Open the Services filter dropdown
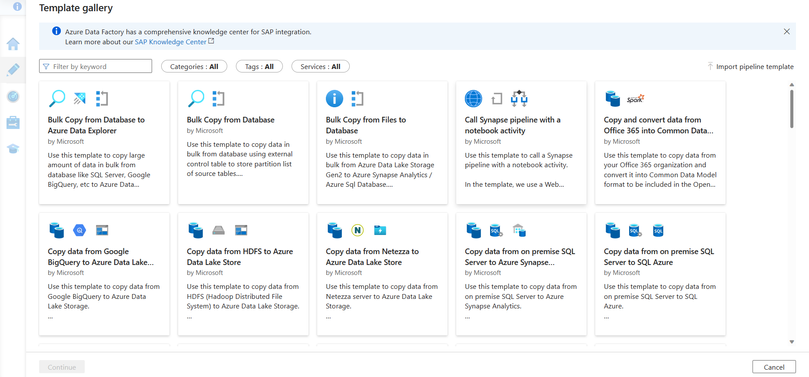 click(x=320, y=67)
